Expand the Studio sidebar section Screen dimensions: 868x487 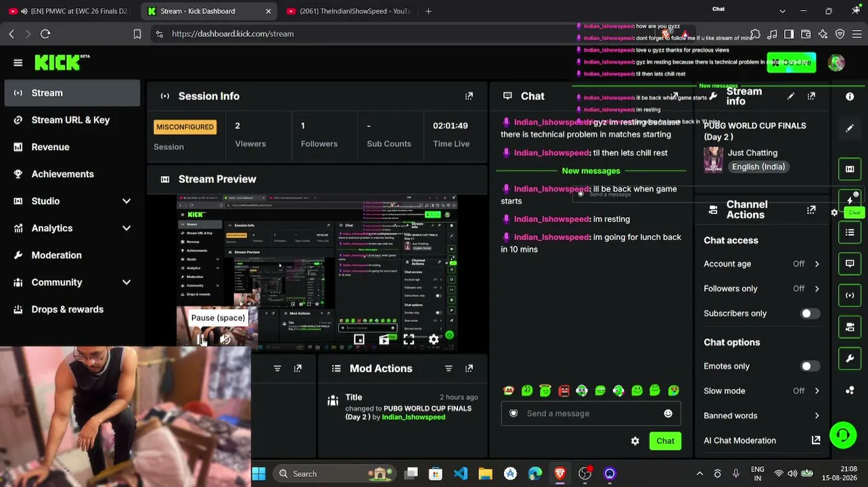pyautogui.click(x=127, y=202)
